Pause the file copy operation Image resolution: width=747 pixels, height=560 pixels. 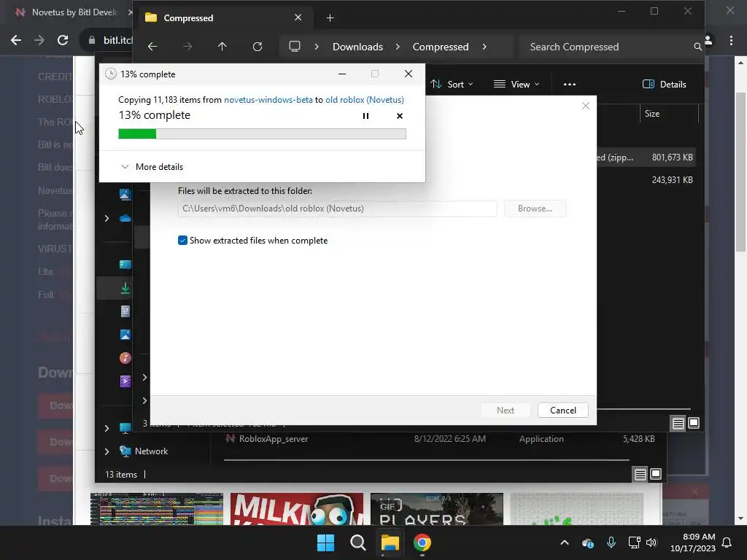click(x=365, y=116)
